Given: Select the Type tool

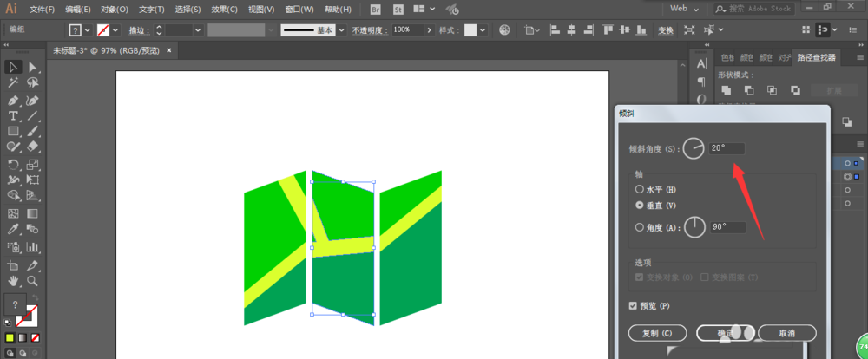Looking at the screenshot, I should point(14,115).
